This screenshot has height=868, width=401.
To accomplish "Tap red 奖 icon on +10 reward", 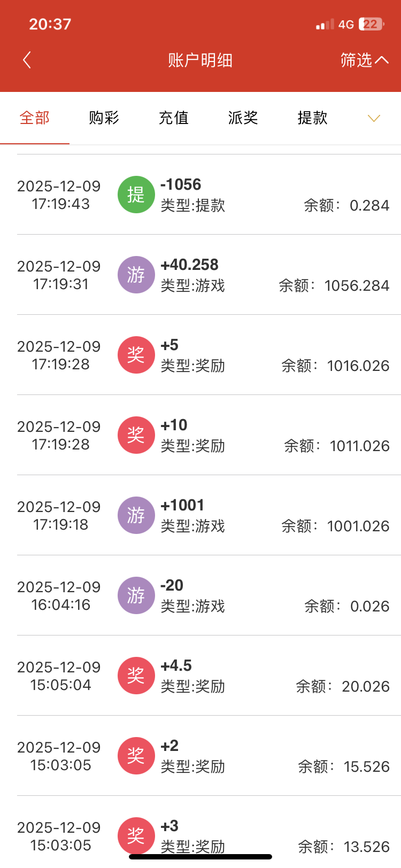I will coord(136,435).
